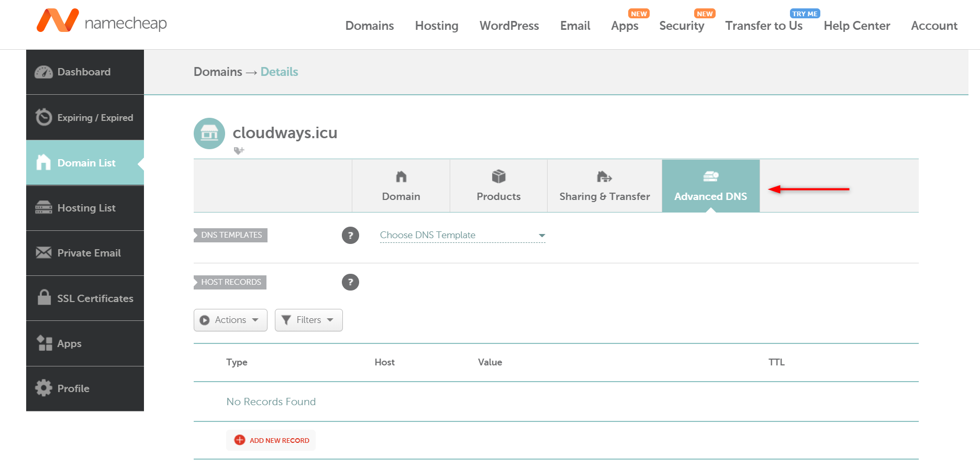Click the SSL Certificates padlock icon

pos(44,297)
